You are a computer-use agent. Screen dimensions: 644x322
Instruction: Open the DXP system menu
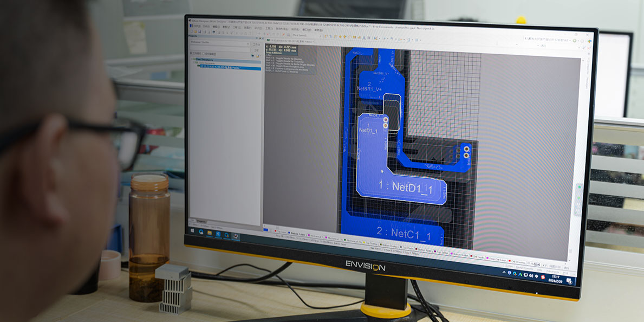point(196,25)
